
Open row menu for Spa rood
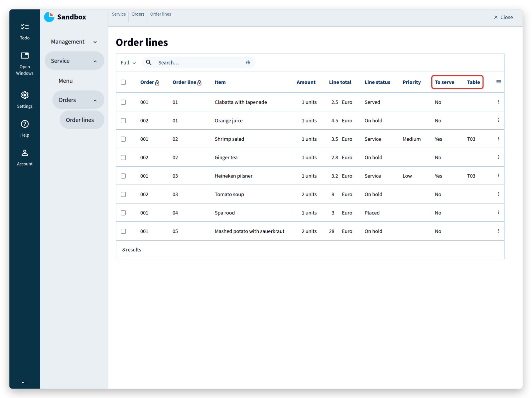498,213
